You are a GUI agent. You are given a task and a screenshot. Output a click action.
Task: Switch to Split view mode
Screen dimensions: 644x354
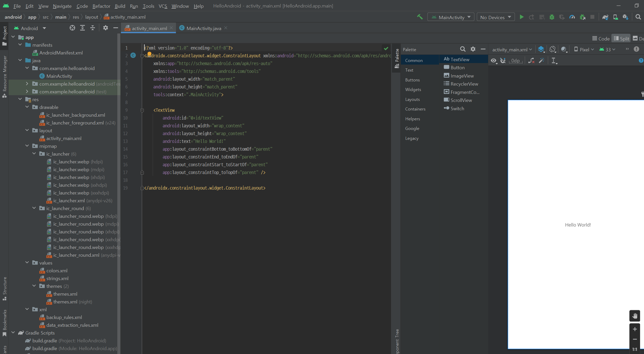[621, 39]
